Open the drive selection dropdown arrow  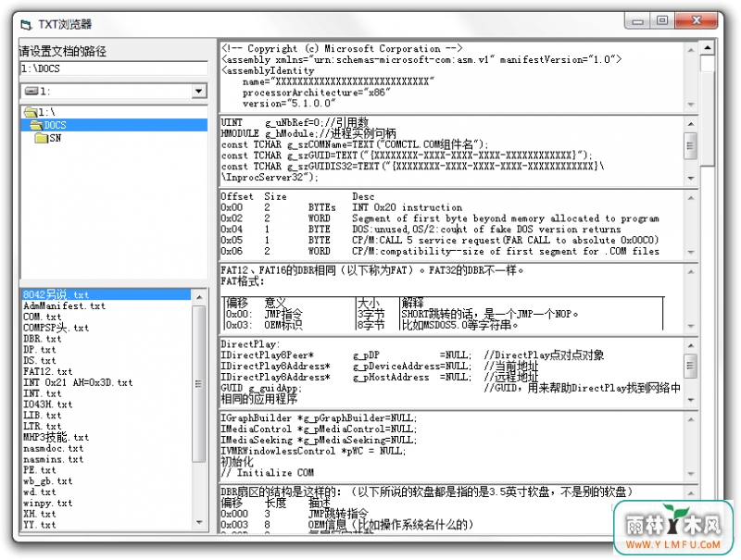(199, 91)
